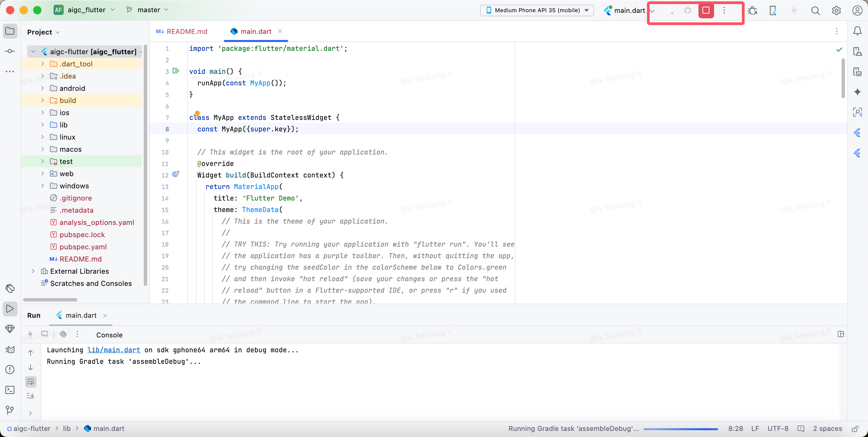The height and width of the screenshot is (437, 868).
Task: Toggle the read-only lock in status bar
Action: [x=855, y=429]
